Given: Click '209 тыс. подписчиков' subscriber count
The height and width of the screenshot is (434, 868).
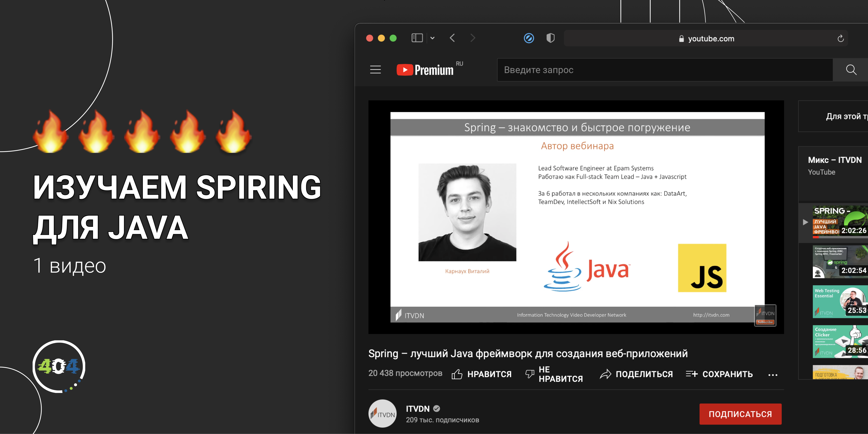Looking at the screenshot, I should click(x=442, y=420).
